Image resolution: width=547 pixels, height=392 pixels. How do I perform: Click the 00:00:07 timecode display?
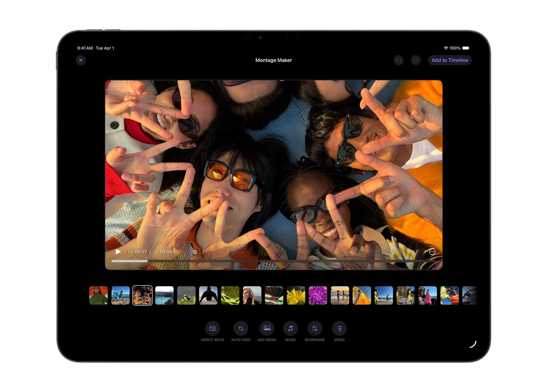click(137, 252)
